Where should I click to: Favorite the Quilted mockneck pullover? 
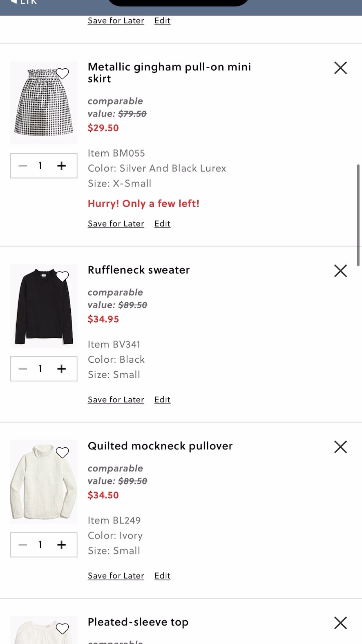tap(63, 453)
